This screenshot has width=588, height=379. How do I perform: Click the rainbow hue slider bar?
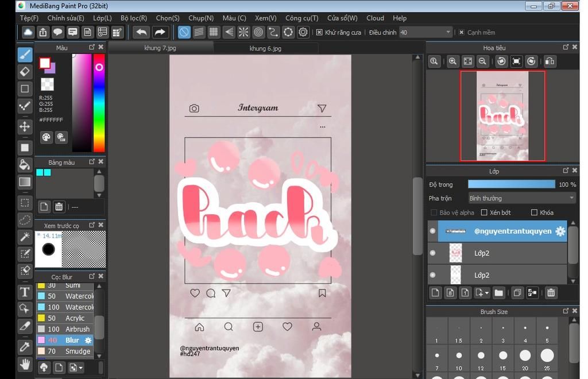pyautogui.click(x=99, y=103)
